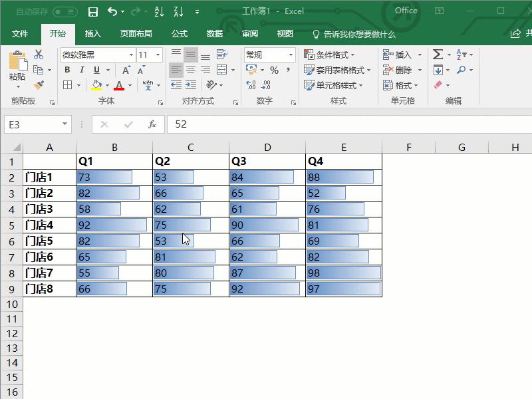Open 删除 cells dropdown
Viewport: 532px width, 399px height.
point(402,70)
